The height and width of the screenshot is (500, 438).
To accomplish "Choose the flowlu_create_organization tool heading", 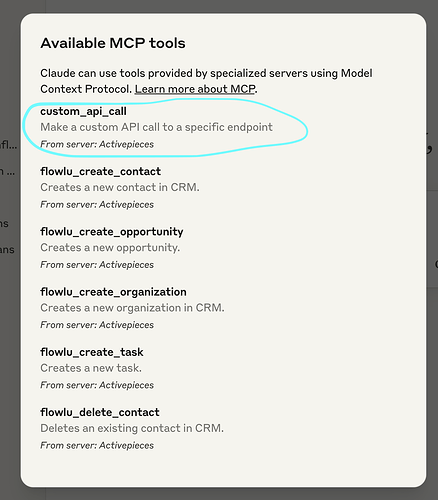I will tap(113, 292).
